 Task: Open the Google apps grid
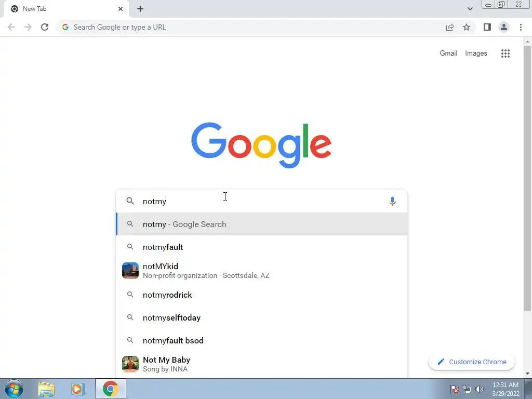point(506,54)
